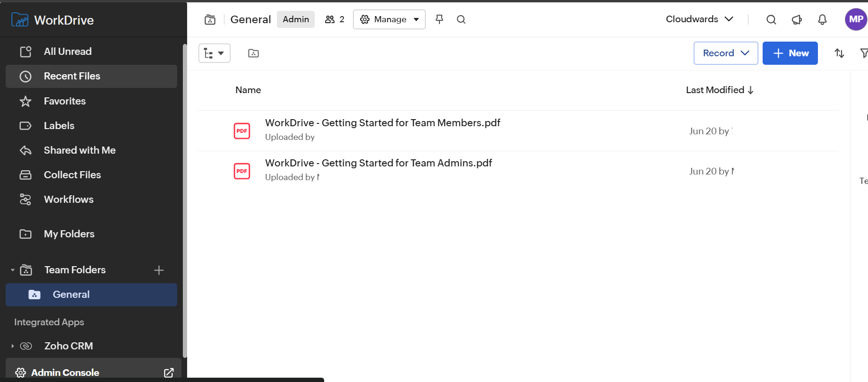Pin the General team folder
The width and height of the screenshot is (868, 382).
tap(439, 19)
